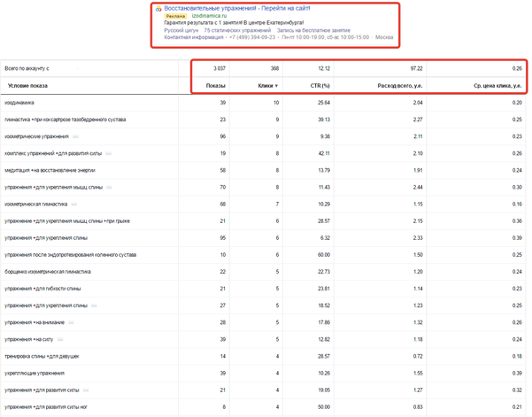The width and height of the screenshot is (532, 417).
Task: Click spend value 1.91 in the медитация row
Action: pos(418,170)
